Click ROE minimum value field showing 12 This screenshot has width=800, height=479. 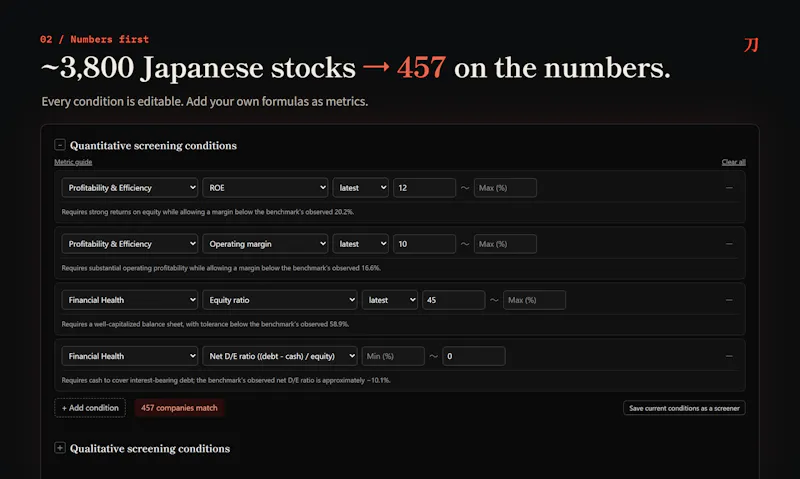point(424,188)
